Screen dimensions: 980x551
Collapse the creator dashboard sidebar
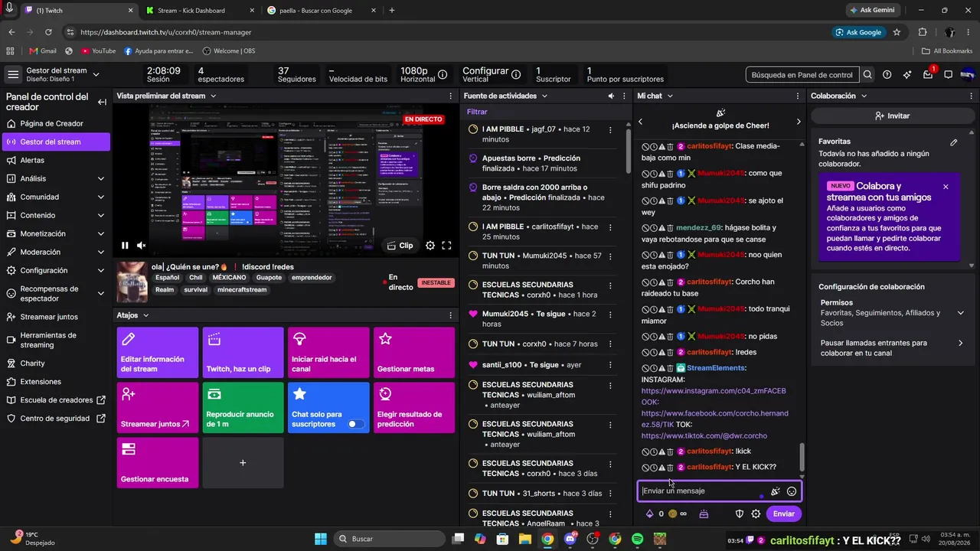click(102, 102)
